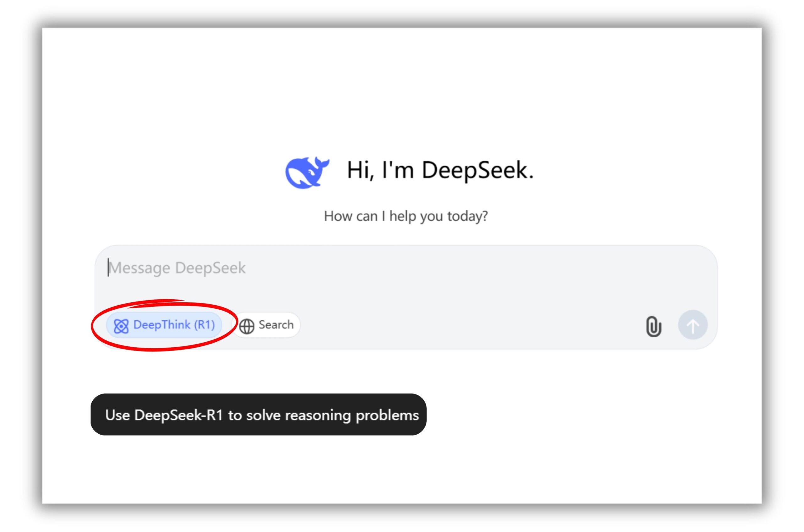Click the DeepSeek whale logo

click(307, 172)
